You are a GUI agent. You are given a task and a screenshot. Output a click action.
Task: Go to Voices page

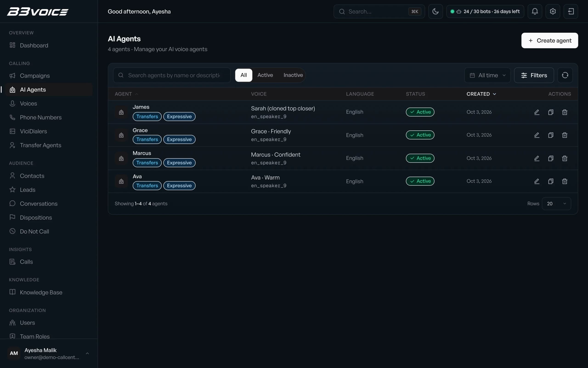49,103
